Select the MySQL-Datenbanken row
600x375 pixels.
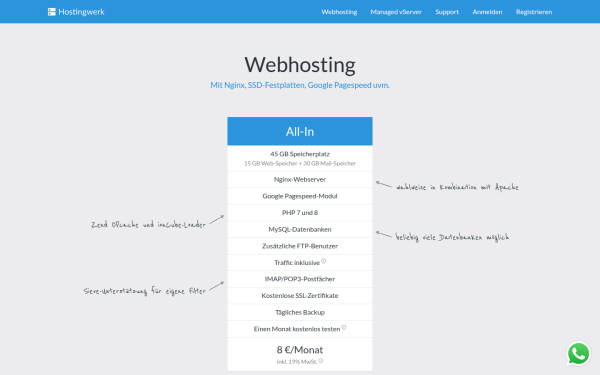tap(300, 230)
